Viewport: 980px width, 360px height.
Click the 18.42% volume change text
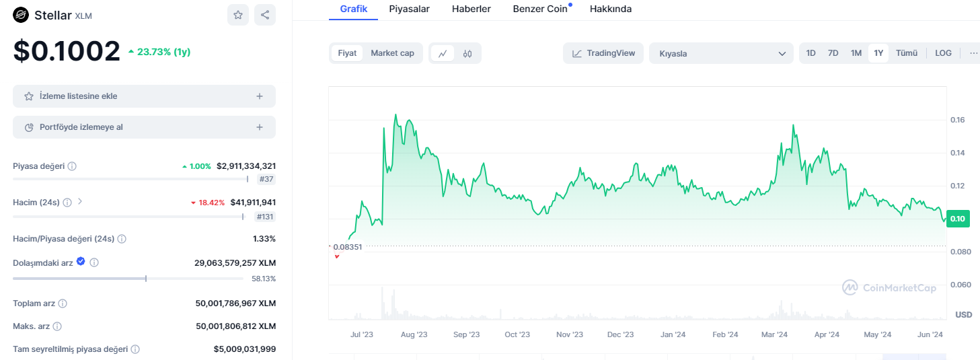pos(207,203)
